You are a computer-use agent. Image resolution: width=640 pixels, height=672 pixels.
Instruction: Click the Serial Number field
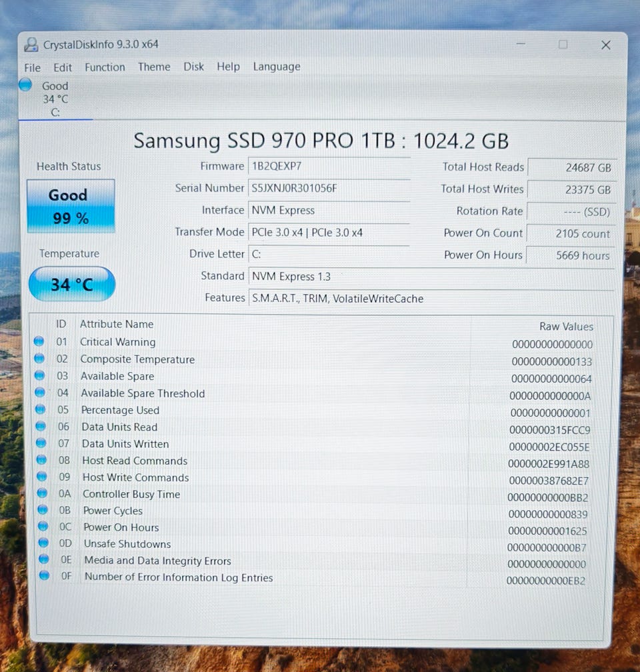click(329, 188)
